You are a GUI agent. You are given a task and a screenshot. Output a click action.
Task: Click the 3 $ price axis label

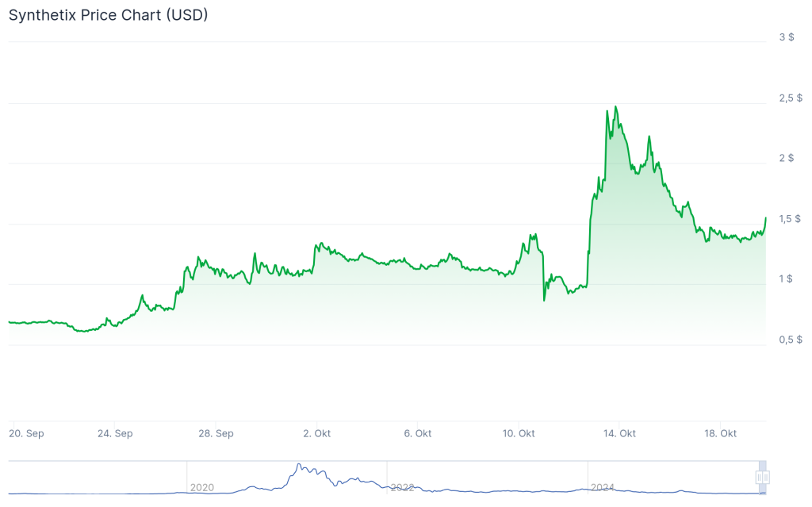pos(787,37)
